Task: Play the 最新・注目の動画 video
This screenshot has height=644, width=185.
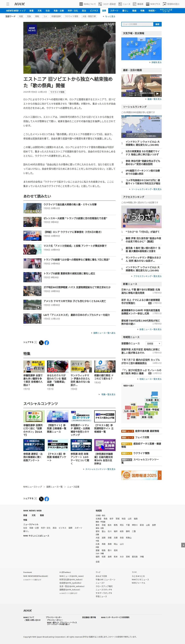Action: coord(141,86)
